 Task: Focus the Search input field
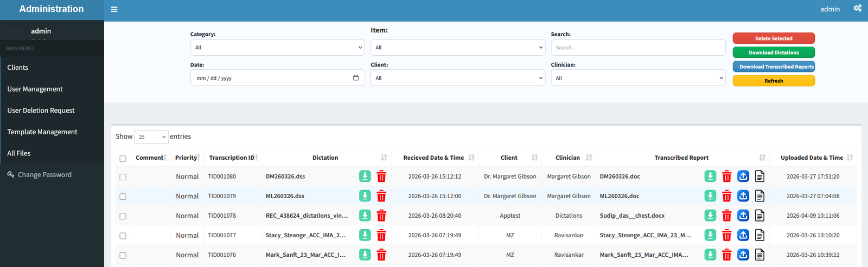[x=638, y=48]
